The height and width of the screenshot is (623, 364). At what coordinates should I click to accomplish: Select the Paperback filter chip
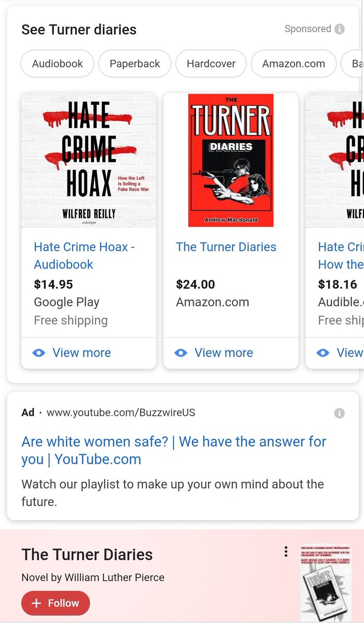pos(135,64)
